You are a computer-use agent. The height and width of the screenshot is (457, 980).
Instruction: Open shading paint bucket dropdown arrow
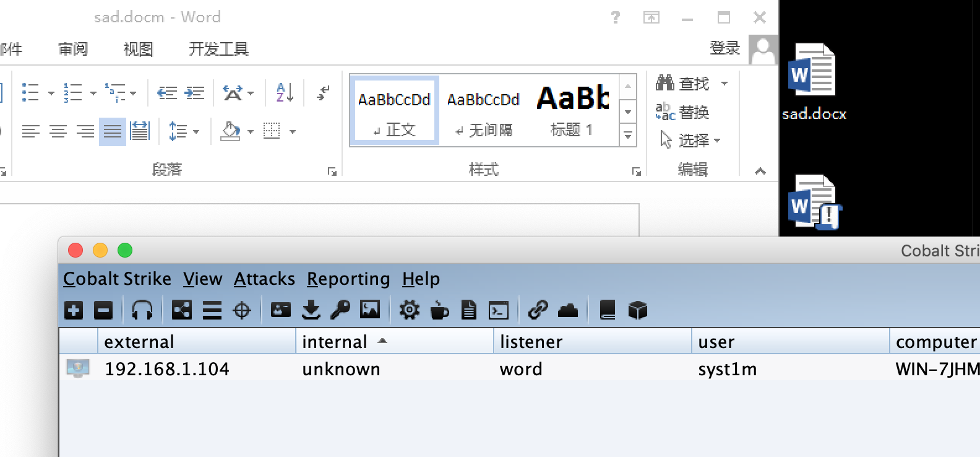[x=251, y=132]
